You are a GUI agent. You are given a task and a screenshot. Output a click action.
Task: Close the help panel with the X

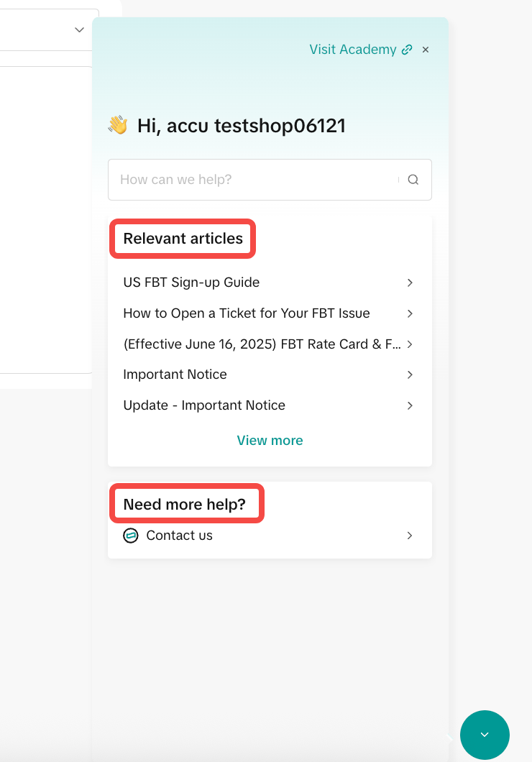426,50
